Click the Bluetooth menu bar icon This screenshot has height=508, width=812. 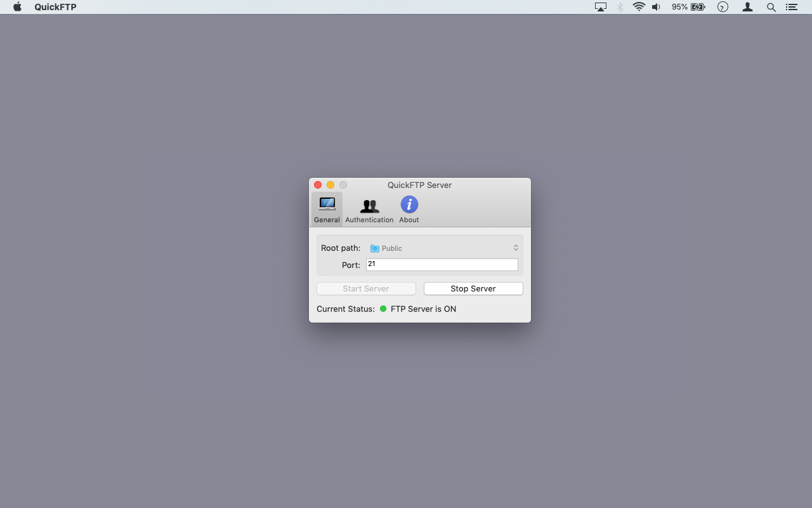tap(620, 7)
